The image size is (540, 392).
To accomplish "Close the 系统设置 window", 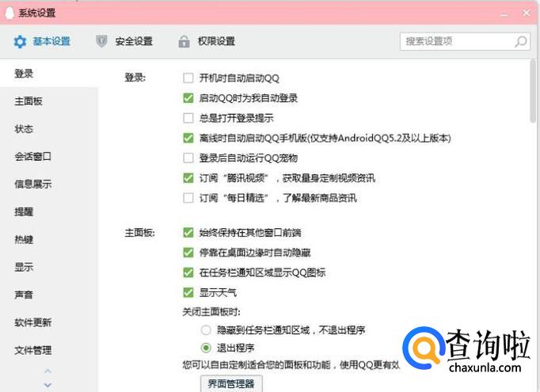I will click(x=527, y=13).
